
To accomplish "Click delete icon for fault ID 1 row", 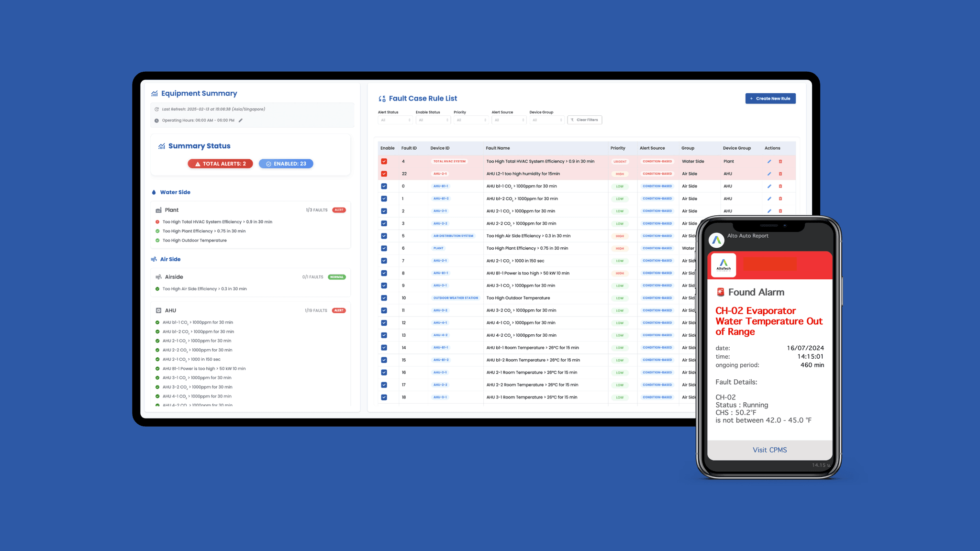I will tap(780, 199).
